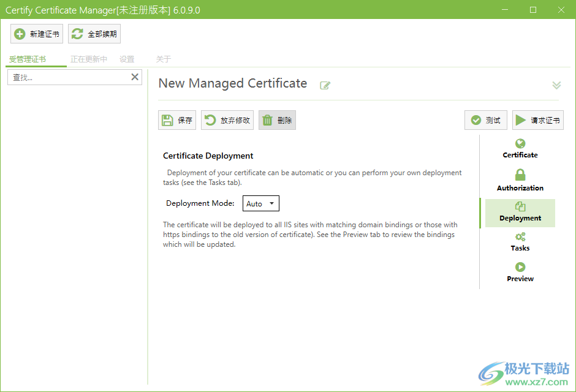Click the 保存 save button
This screenshot has width=576, height=392.
[177, 120]
